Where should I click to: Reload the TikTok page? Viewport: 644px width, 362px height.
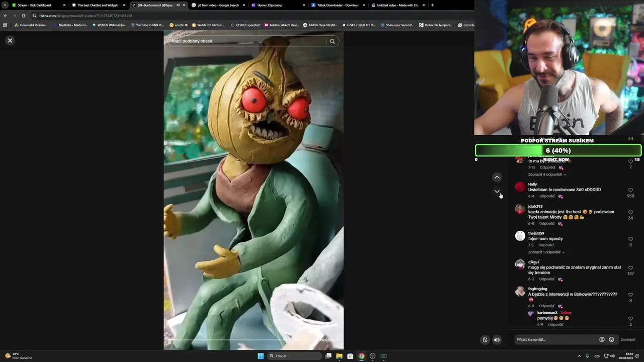23,16
